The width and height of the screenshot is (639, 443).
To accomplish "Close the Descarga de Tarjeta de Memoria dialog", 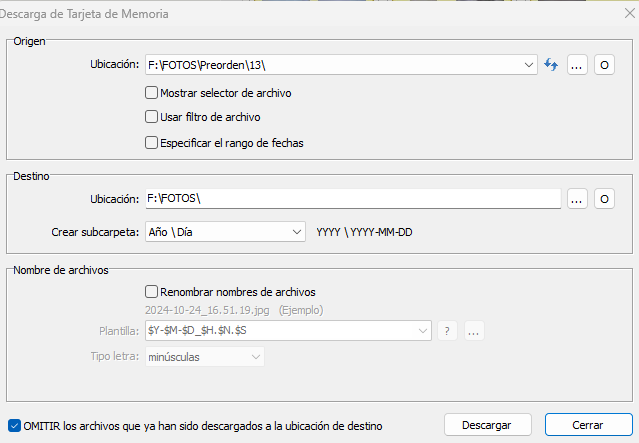I will 630,13.
